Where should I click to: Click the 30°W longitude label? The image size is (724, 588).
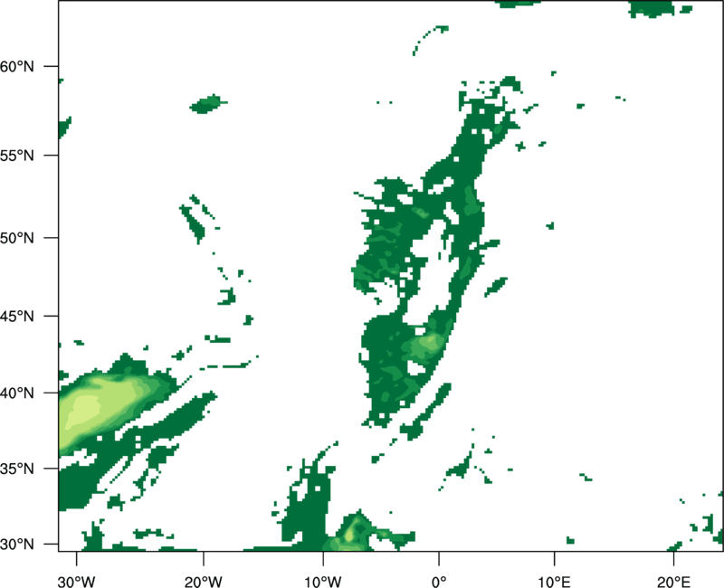coord(77,582)
